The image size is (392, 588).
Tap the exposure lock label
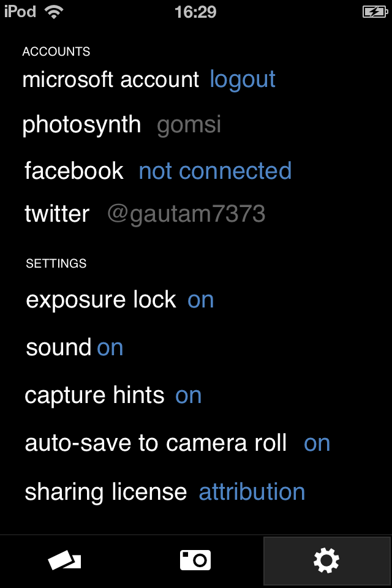(101, 300)
